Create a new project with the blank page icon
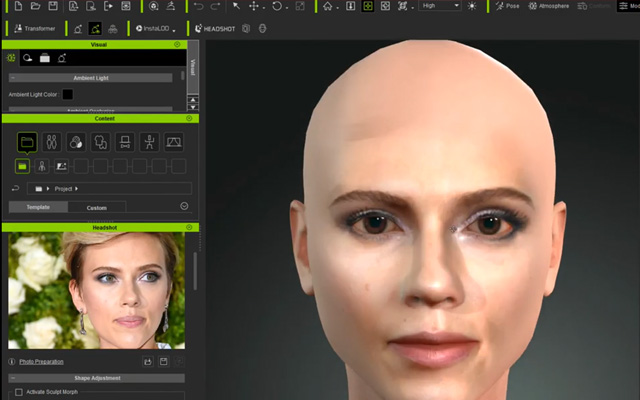This screenshot has width=640, height=400. tap(18, 6)
